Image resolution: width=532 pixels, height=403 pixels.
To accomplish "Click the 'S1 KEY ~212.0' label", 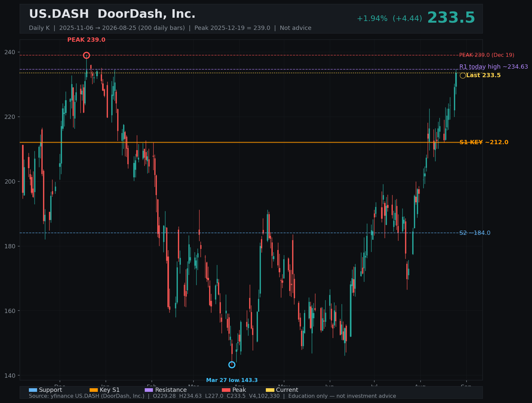I will click(x=484, y=142).
